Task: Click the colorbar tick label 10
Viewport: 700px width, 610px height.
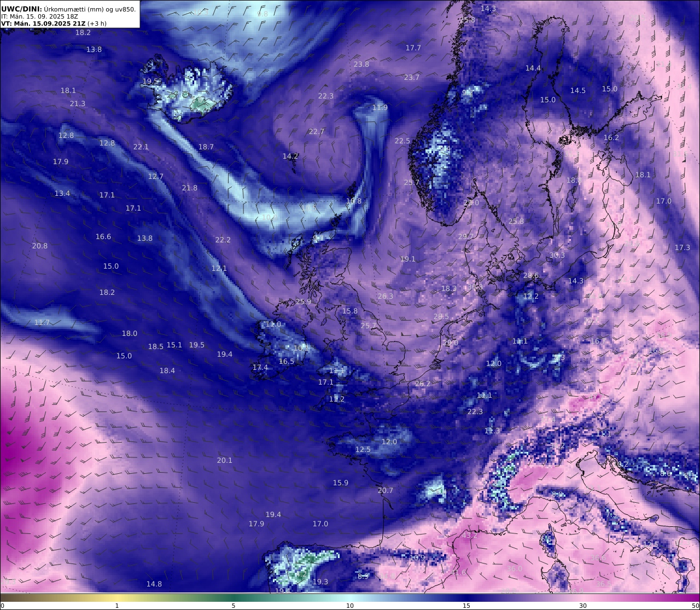Action: click(350, 606)
